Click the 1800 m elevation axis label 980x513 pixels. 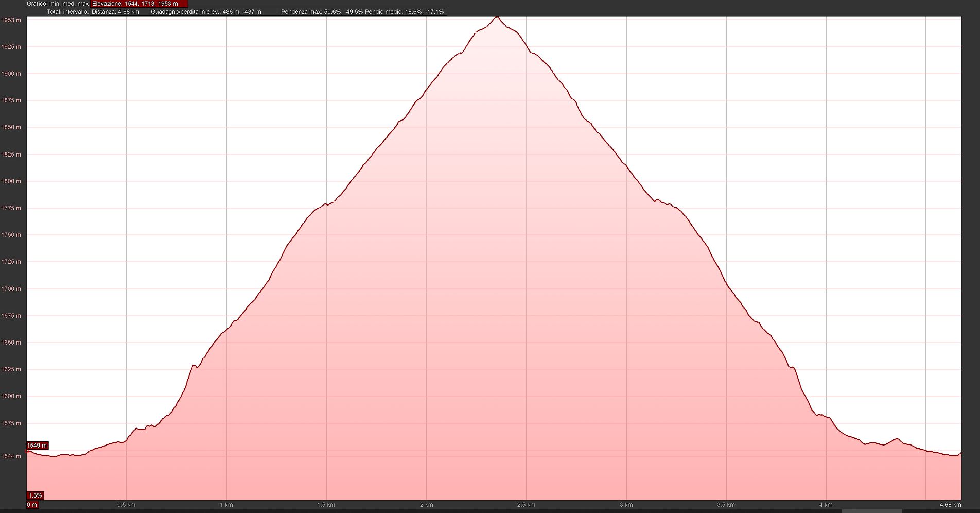[11, 181]
